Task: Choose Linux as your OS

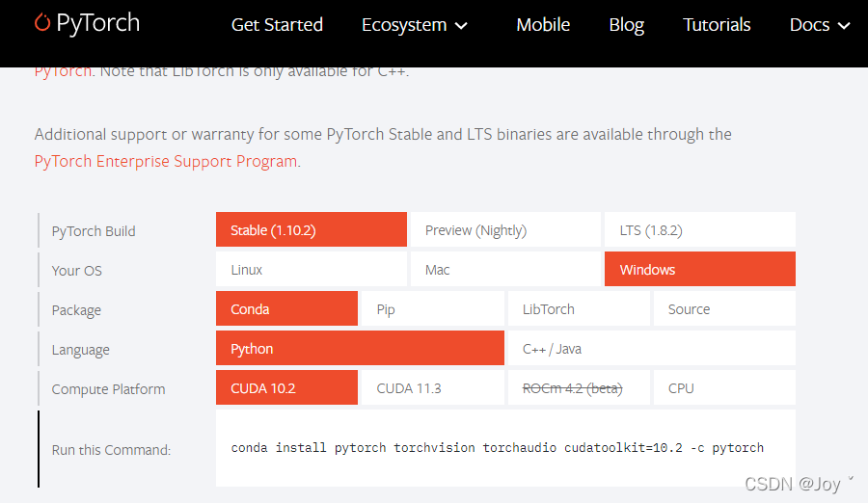Action: point(312,269)
